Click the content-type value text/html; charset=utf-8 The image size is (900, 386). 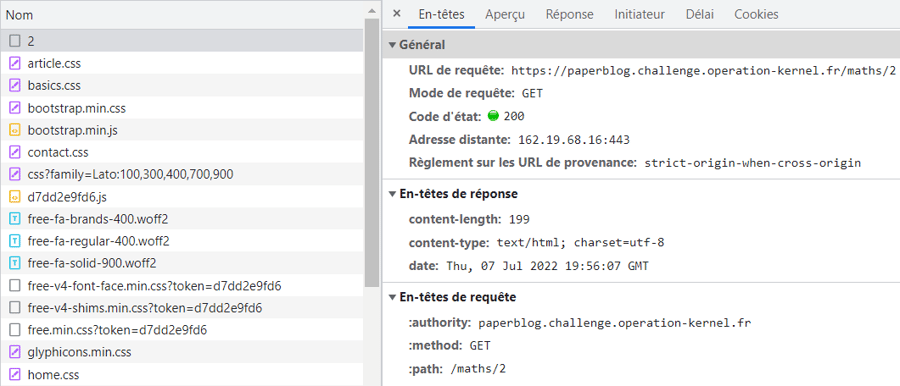click(x=580, y=242)
